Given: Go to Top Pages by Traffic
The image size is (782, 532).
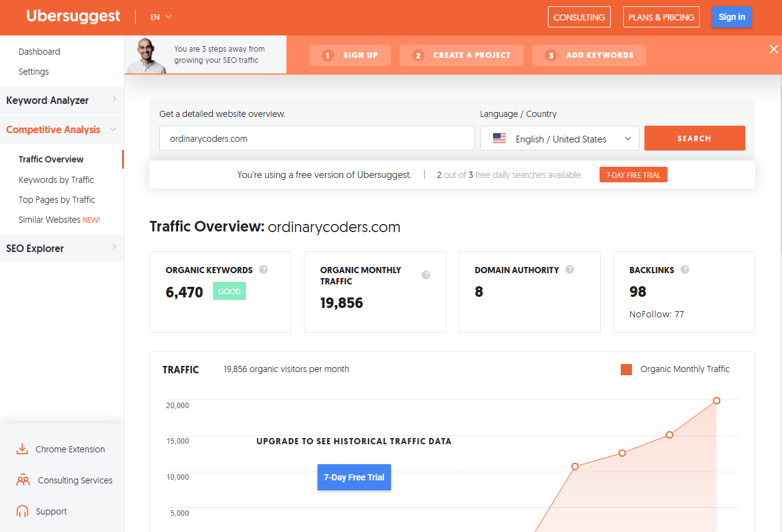Looking at the screenshot, I should click(x=57, y=200).
